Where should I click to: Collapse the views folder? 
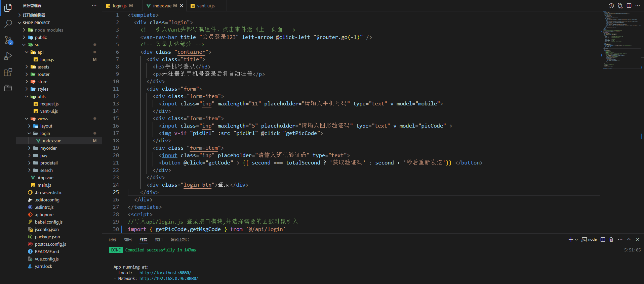pyautogui.click(x=43, y=119)
